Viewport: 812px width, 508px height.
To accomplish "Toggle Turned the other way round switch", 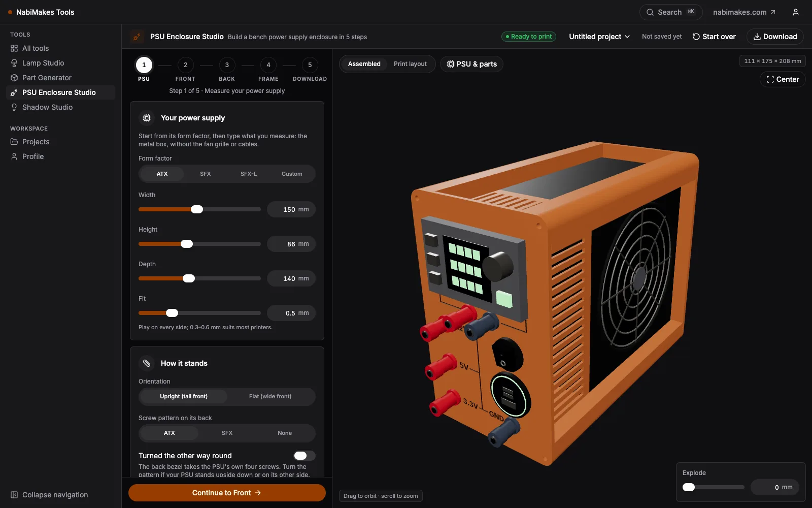I will [x=304, y=456].
